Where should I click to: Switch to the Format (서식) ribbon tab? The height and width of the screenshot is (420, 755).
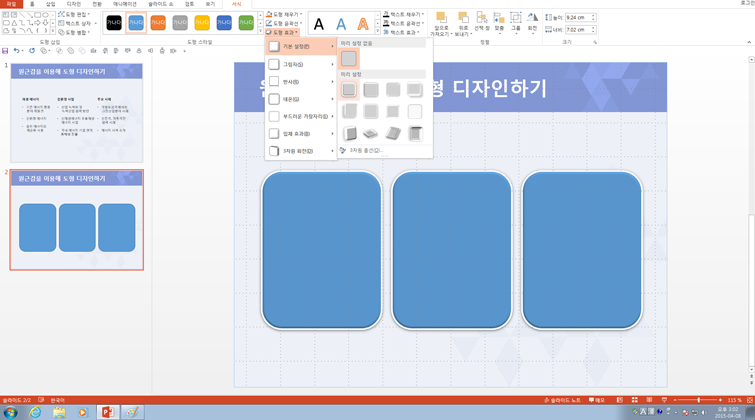point(236,4)
